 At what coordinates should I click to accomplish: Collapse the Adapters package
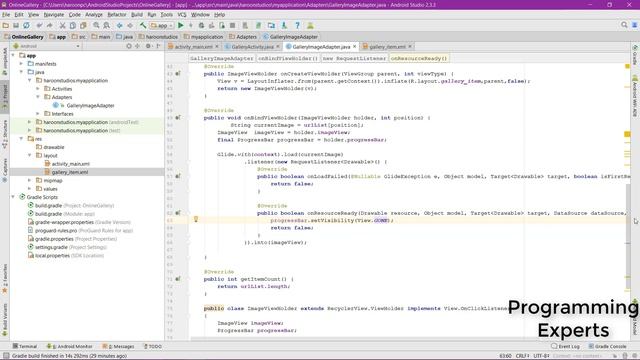tap(38, 97)
